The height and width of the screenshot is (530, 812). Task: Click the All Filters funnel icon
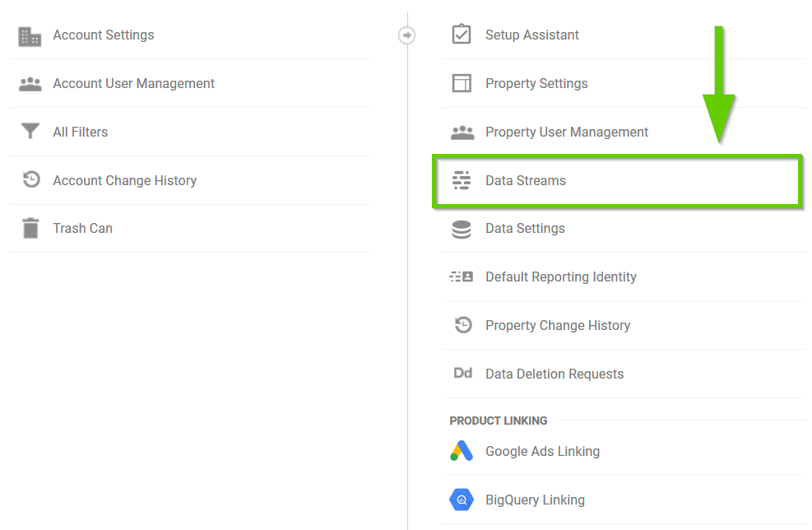pyautogui.click(x=30, y=132)
